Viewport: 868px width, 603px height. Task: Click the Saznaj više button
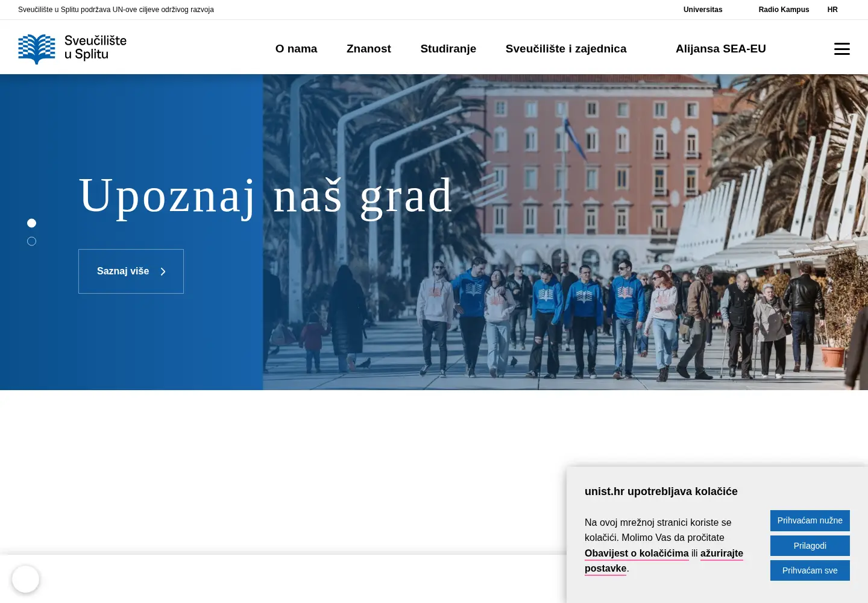131,271
